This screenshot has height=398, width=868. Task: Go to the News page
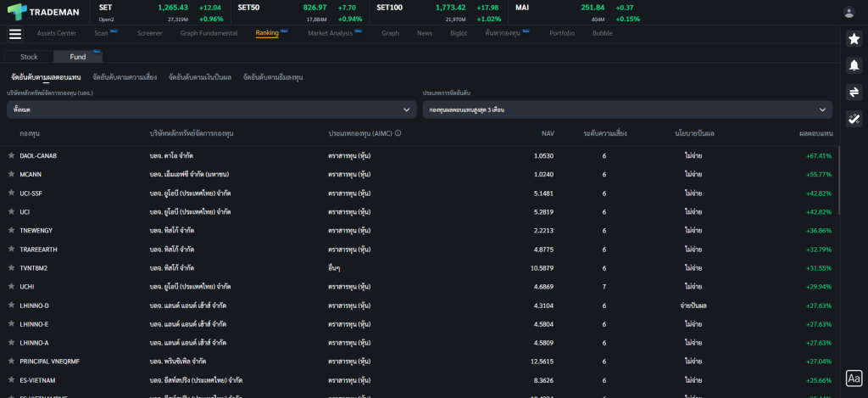425,33
